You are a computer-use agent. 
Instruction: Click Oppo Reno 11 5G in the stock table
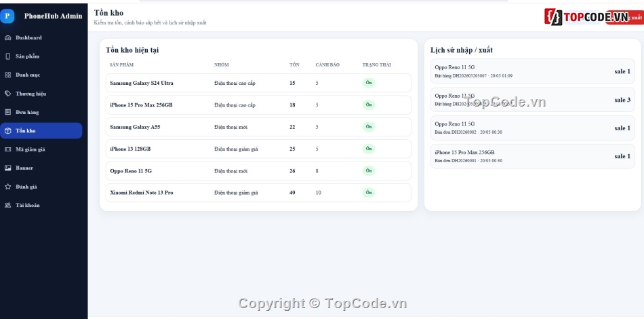coord(131,171)
